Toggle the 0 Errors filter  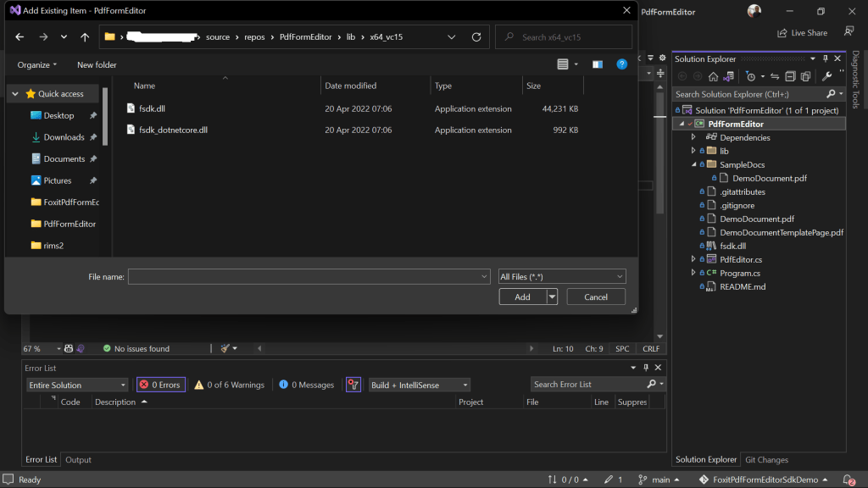[160, 385]
